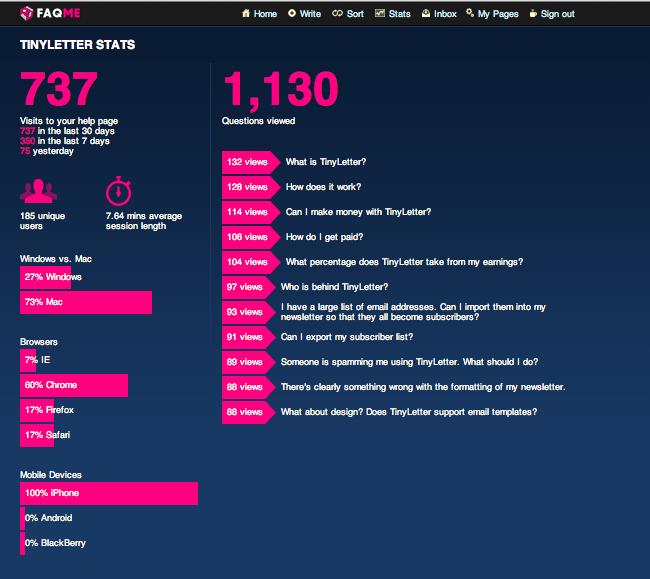Screen dimensions: 650x579
Task: Click the '104 views' badge
Action: point(251,262)
